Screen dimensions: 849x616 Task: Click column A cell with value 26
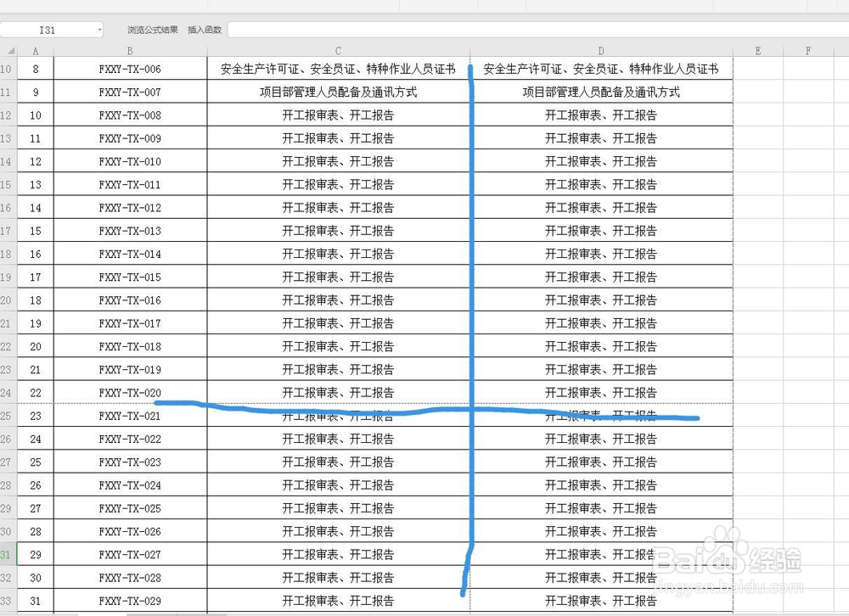click(x=36, y=485)
